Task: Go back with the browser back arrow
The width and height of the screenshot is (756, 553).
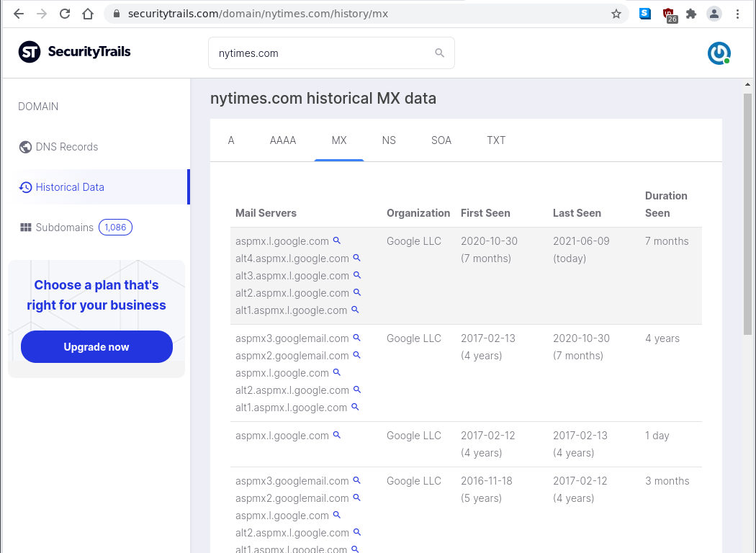Action: pyautogui.click(x=19, y=14)
